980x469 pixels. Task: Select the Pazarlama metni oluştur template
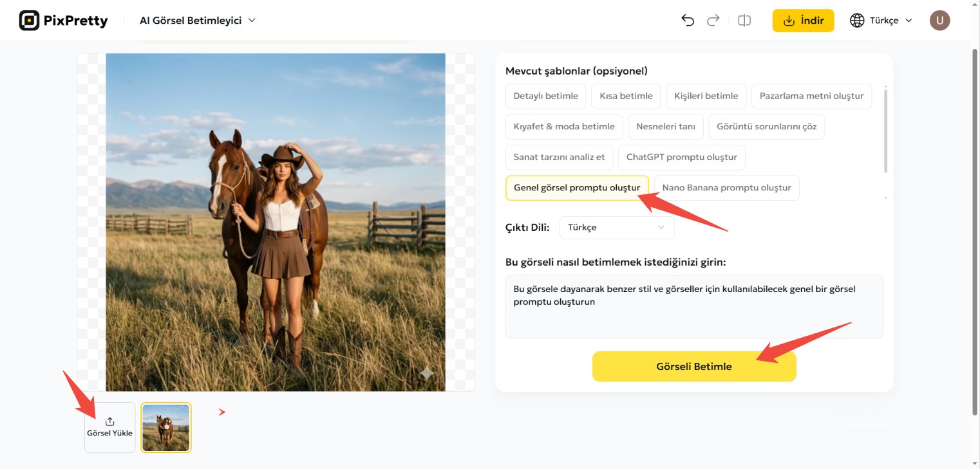pyautogui.click(x=811, y=95)
